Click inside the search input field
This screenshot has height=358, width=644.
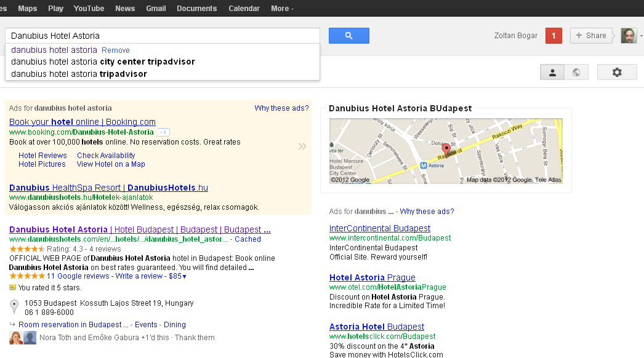163,36
